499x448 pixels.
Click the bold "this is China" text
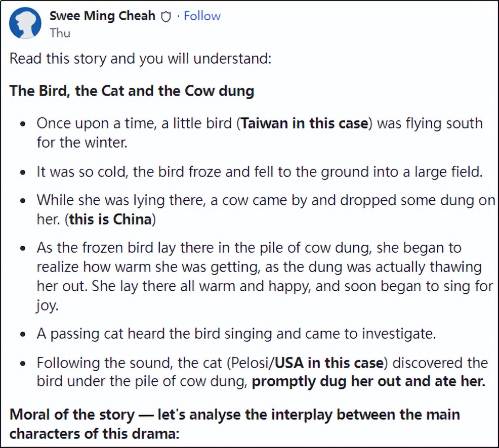111,219
